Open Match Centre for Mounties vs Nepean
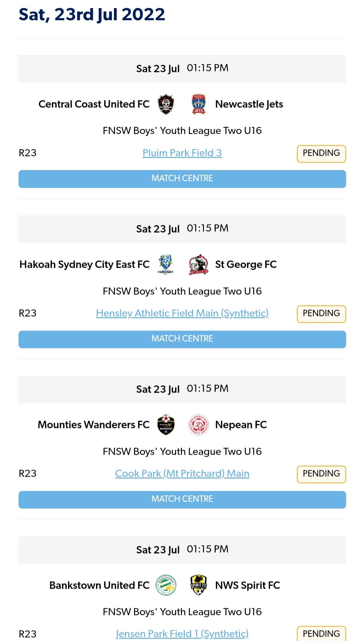Image resolution: width=364 pixels, height=641 pixels. (182, 499)
